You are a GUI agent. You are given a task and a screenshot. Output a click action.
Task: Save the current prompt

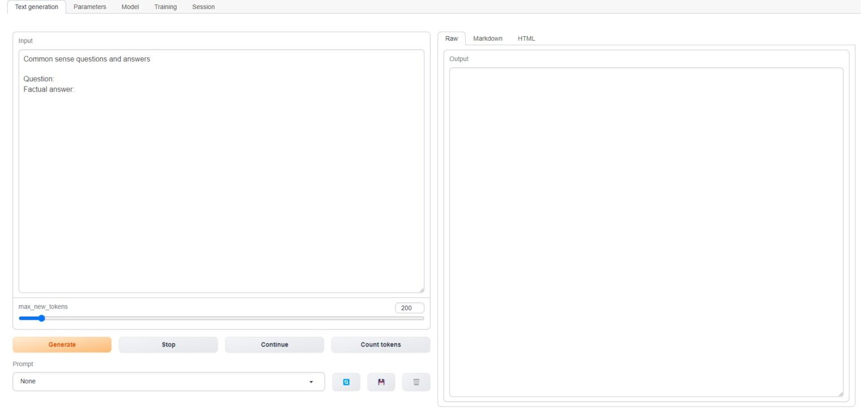pos(381,382)
